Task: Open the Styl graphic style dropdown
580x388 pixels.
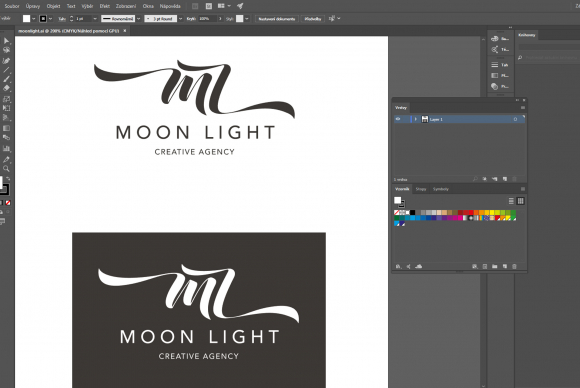Action: pos(247,18)
